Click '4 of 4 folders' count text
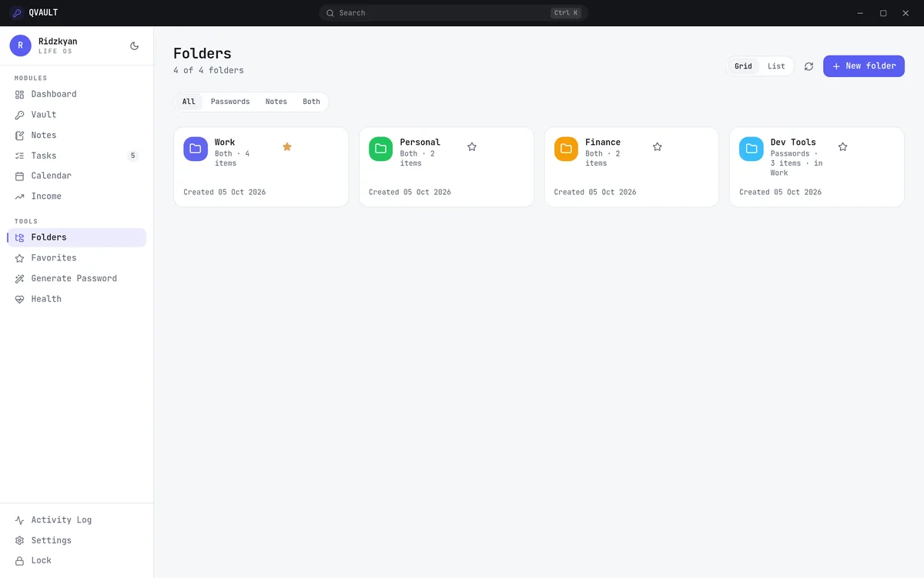Viewport: 924px width, 578px height. (209, 70)
